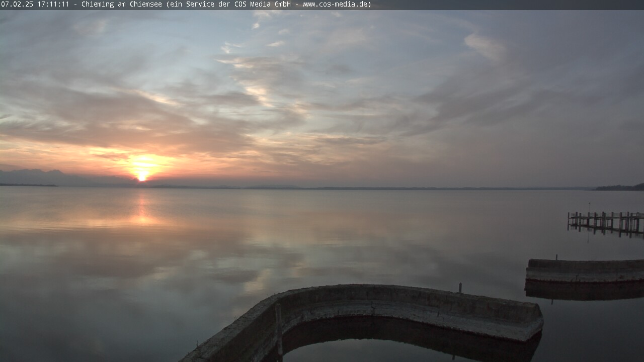
Task: Click the 'ein Service der COS Media GmbH' text
Action: pos(230,5)
